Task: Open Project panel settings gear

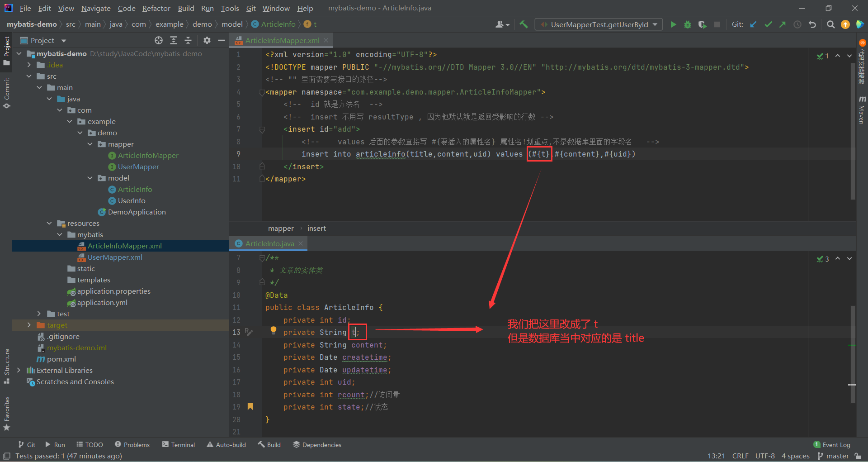Action: point(207,40)
